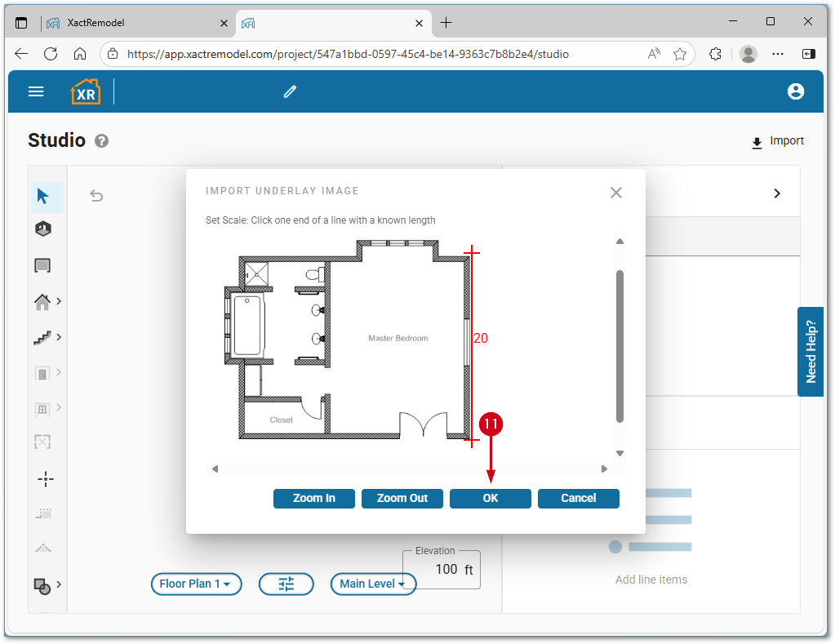Click the pencil edit icon in header
This screenshot has width=835, height=644.
pos(290,91)
